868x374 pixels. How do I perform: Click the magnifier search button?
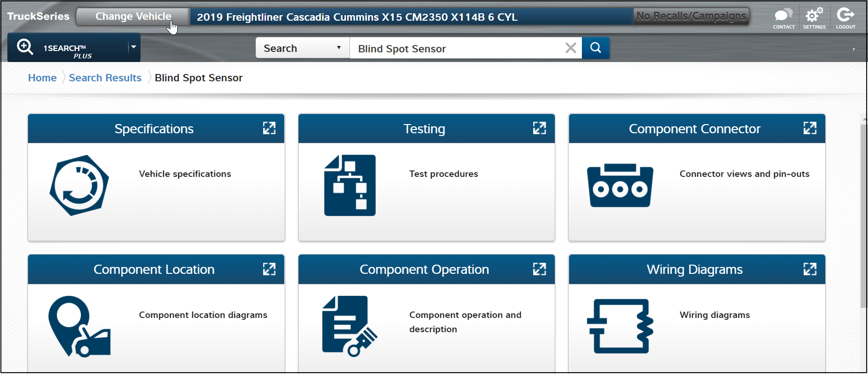click(596, 48)
